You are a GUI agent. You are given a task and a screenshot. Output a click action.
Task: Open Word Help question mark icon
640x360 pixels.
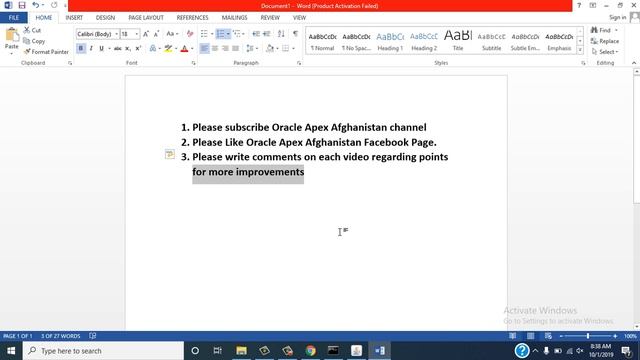pyautogui.click(x=579, y=5)
